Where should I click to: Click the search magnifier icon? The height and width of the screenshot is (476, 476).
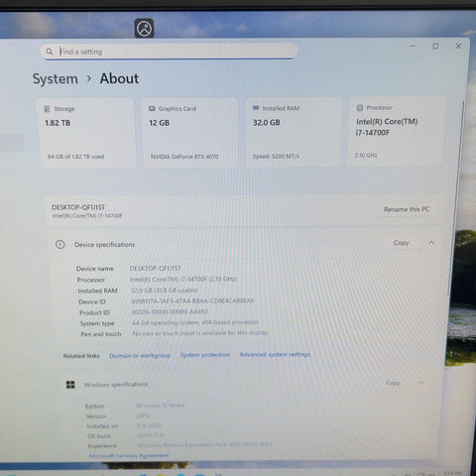point(50,52)
